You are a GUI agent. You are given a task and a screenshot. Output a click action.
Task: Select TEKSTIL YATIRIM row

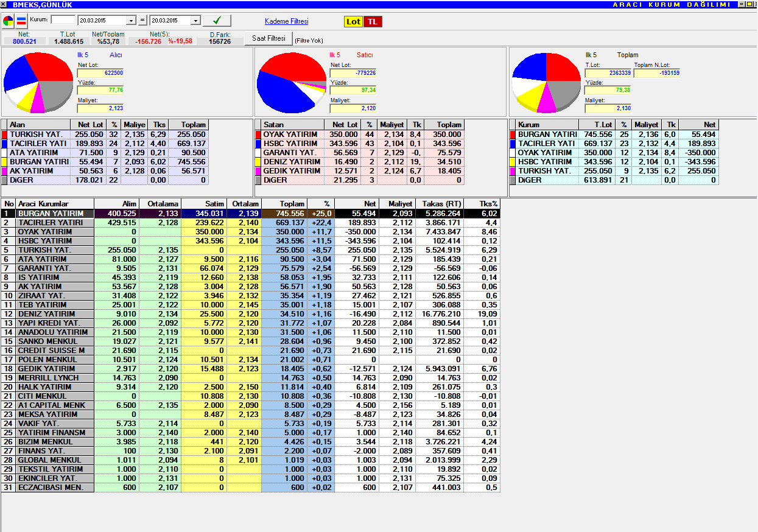pos(251,469)
